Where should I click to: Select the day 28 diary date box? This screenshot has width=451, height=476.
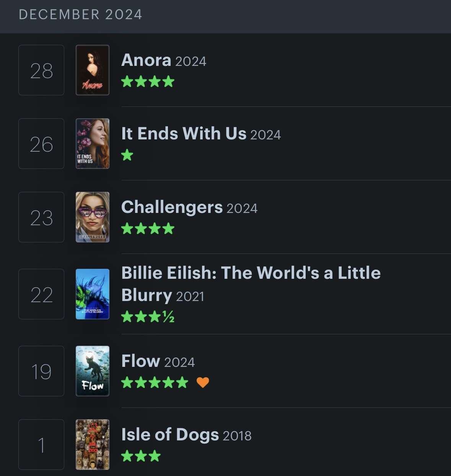coord(41,70)
